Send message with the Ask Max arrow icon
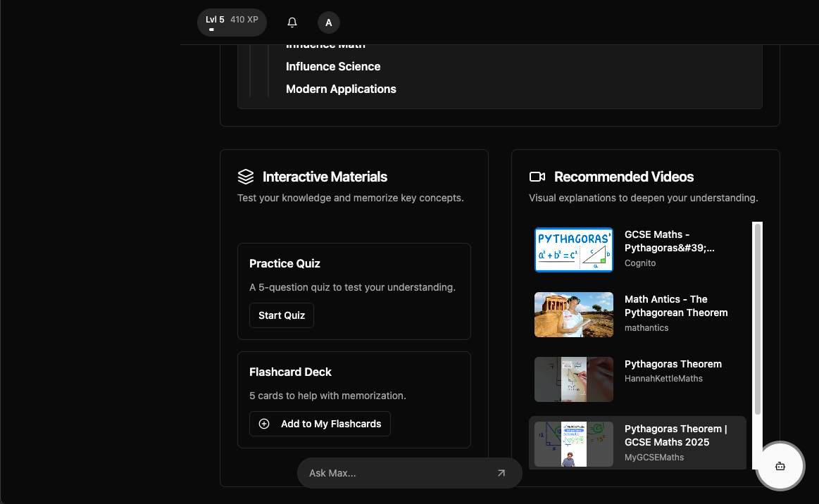 tap(501, 472)
